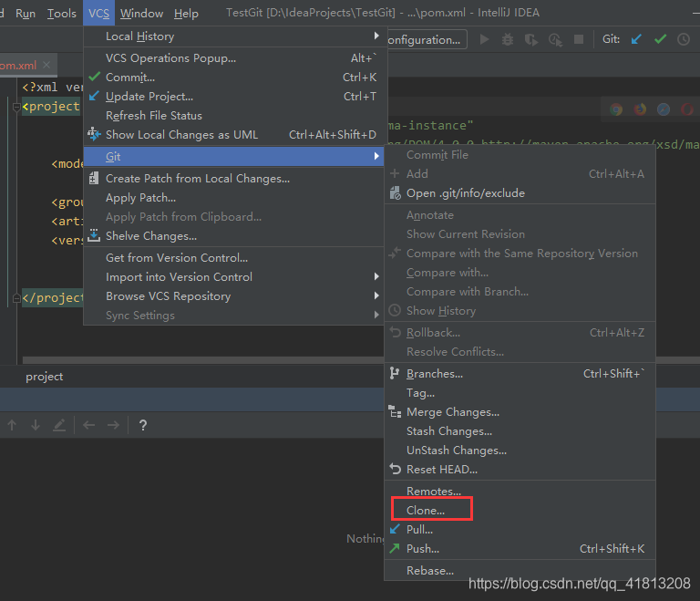Click the VCS menu in menu bar

coord(98,14)
